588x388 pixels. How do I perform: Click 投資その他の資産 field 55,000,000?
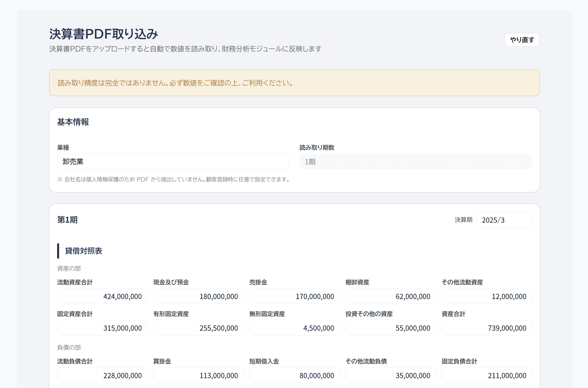390,328
